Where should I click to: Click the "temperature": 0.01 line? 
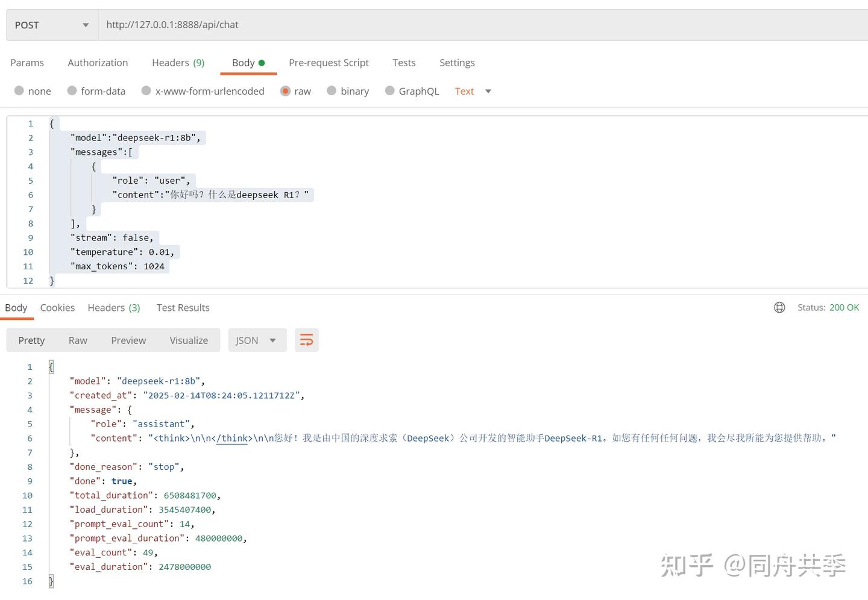pos(122,252)
